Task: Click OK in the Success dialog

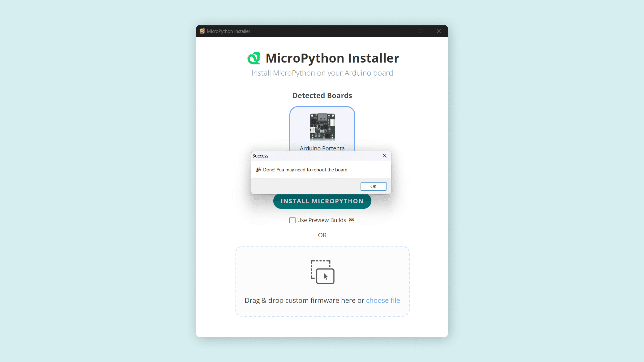Action: pyautogui.click(x=373, y=186)
